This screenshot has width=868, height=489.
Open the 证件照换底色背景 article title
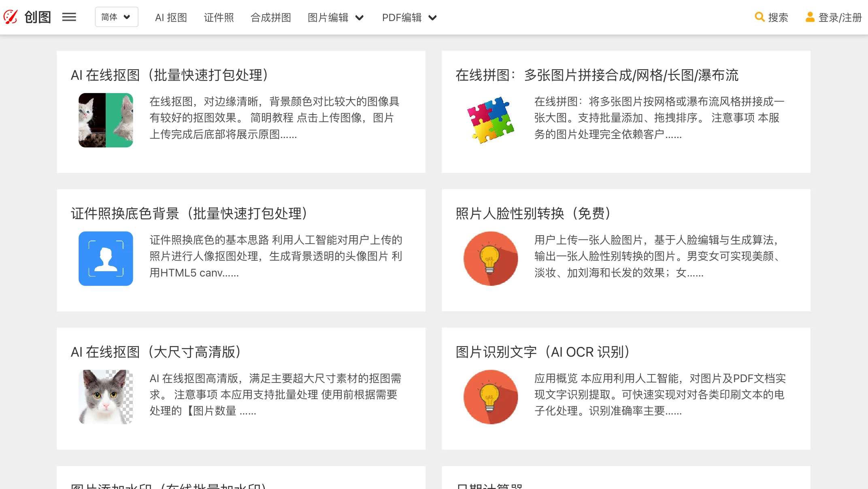[x=189, y=213]
